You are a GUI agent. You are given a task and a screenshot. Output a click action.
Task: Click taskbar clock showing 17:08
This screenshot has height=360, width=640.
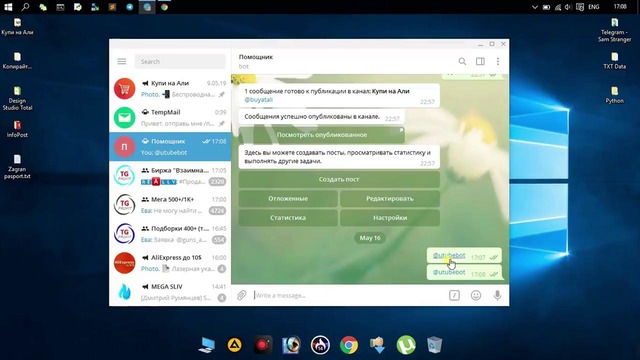(x=620, y=7)
